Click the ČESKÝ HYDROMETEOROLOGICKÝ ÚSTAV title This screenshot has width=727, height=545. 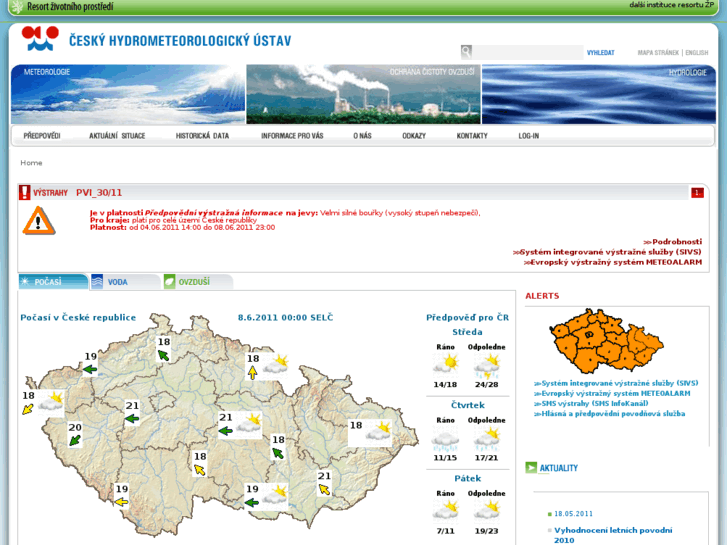(180, 41)
